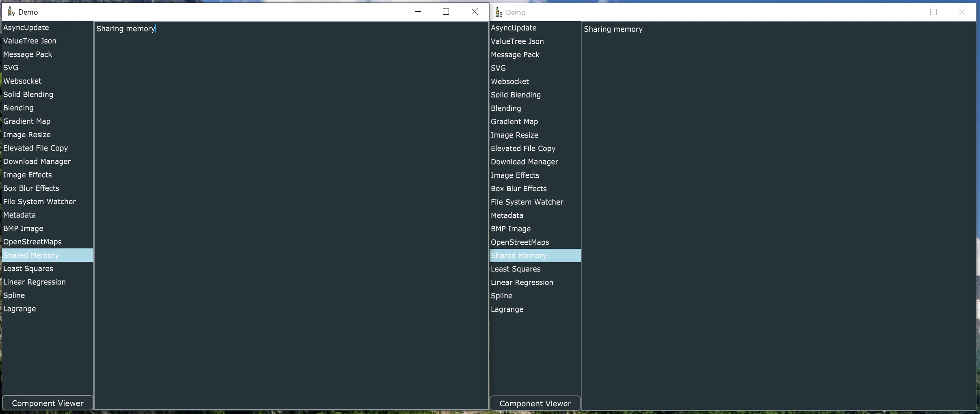Image resolution: width=980 pixels, height=414 pixels.
Task: Select OpenStreetMaps in the right window
Action: point(535,242)
